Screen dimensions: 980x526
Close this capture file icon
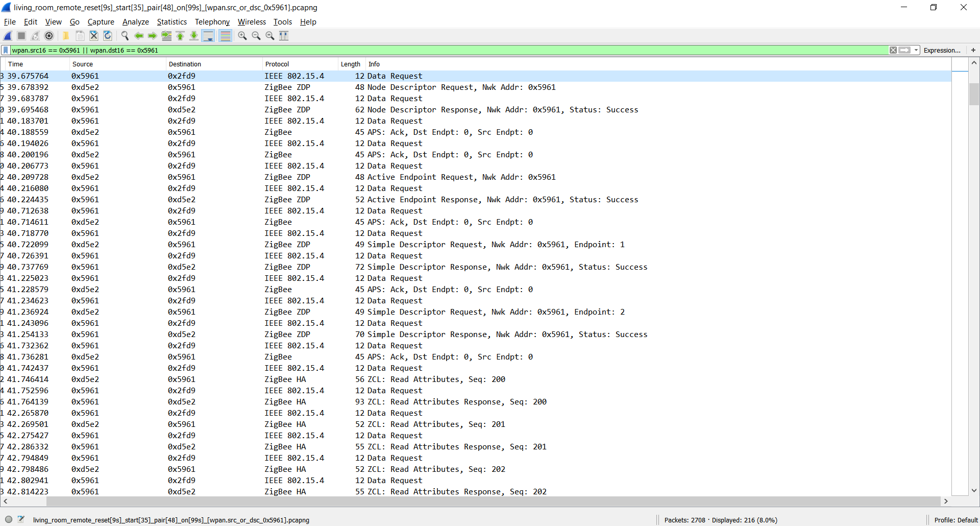click(94, 36)
